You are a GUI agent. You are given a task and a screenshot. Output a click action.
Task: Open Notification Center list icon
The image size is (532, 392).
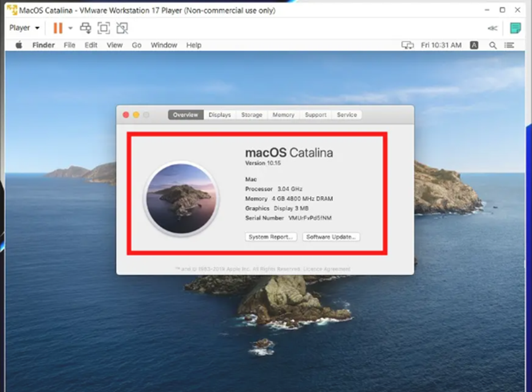point(509,45)
